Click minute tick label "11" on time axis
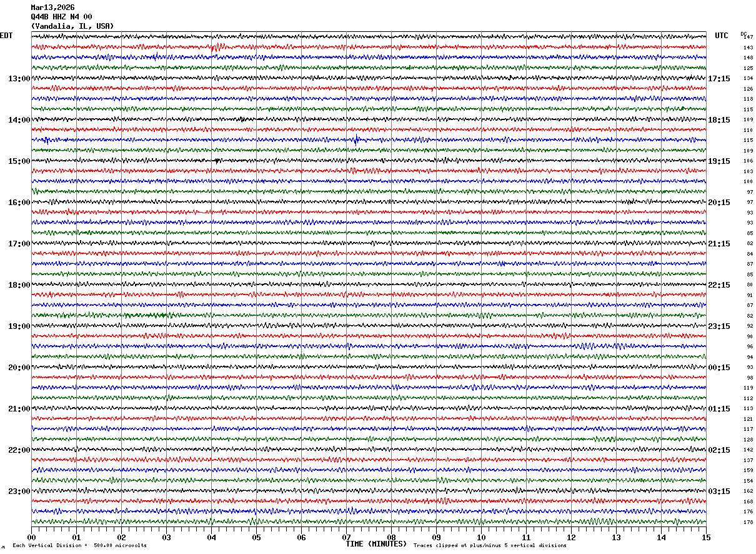Screen dimensions: 756x554 (526, 537)
